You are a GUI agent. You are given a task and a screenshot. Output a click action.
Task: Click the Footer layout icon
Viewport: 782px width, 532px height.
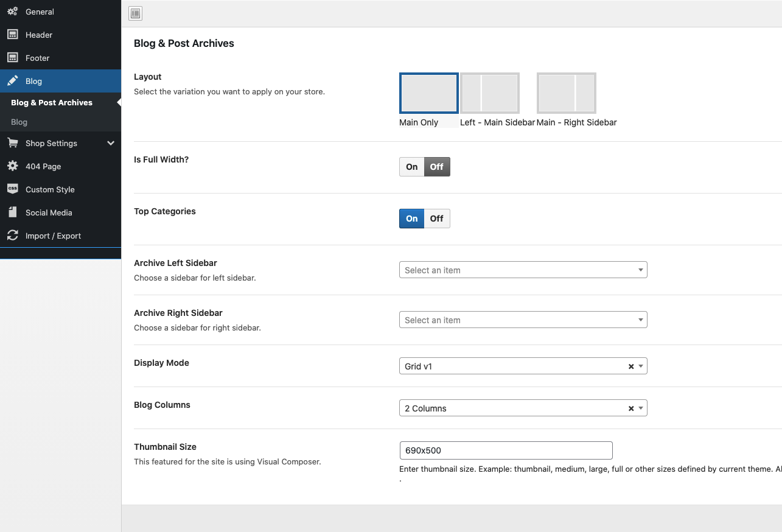(12, 58)
